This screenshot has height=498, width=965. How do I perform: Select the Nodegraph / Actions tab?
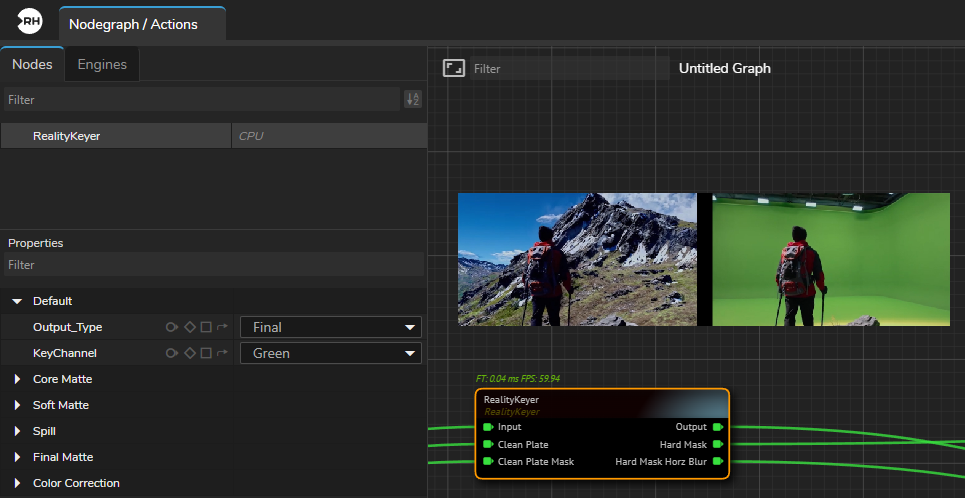tap(133, 24)
